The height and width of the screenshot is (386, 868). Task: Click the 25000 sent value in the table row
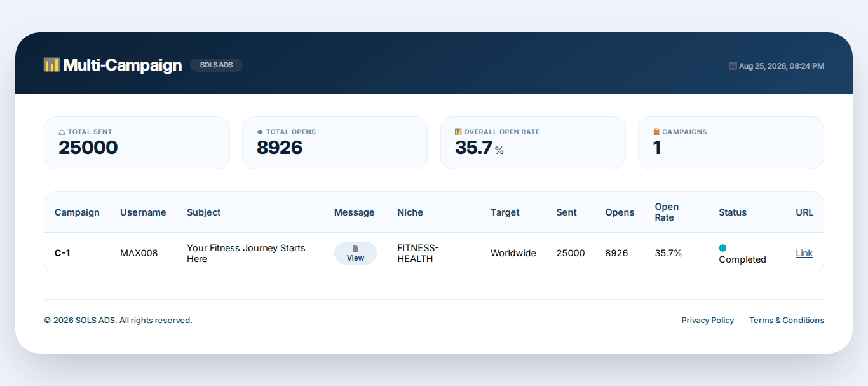click(571, 253)
